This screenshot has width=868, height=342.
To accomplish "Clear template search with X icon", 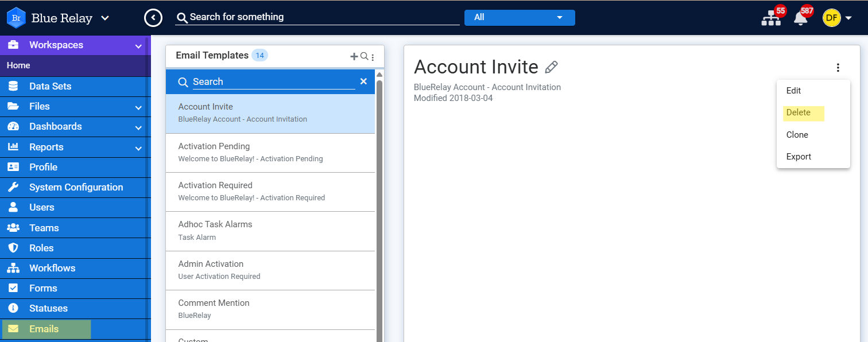I will pyautogui.click(x=363, y=81).
